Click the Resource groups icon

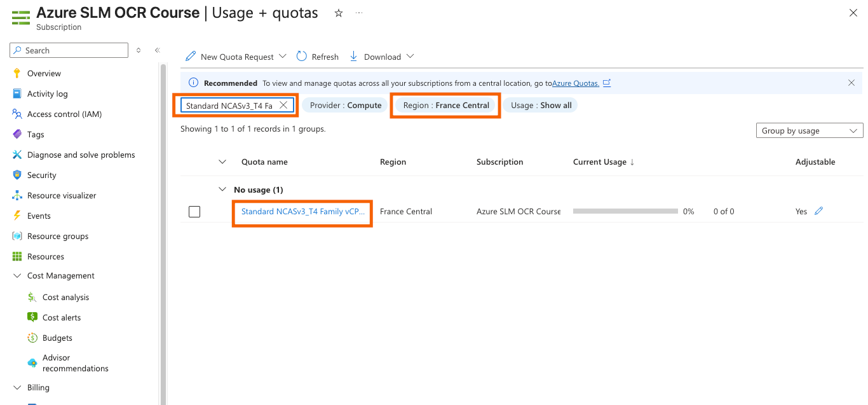(x=17, y=236)
